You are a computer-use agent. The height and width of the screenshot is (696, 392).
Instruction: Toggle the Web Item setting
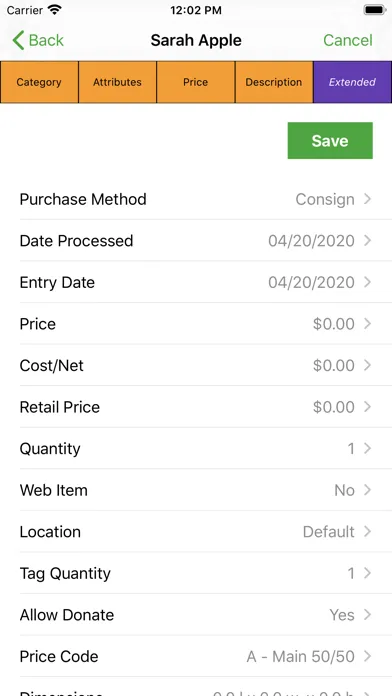[206, 490]
